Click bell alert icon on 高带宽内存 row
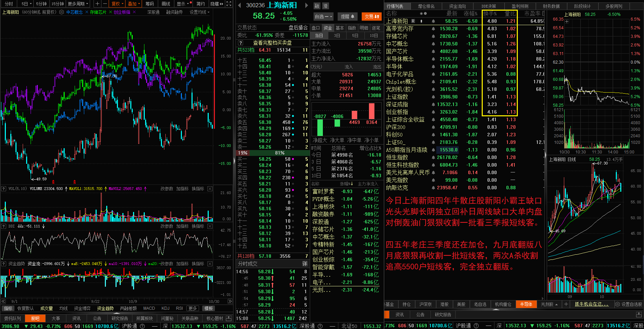The width and height of the screenshot is (644, 329). [433, 29]
